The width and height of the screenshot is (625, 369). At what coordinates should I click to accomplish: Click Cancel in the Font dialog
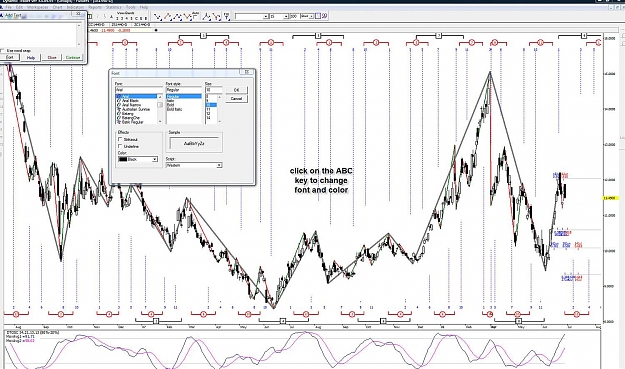coord(236,98)
